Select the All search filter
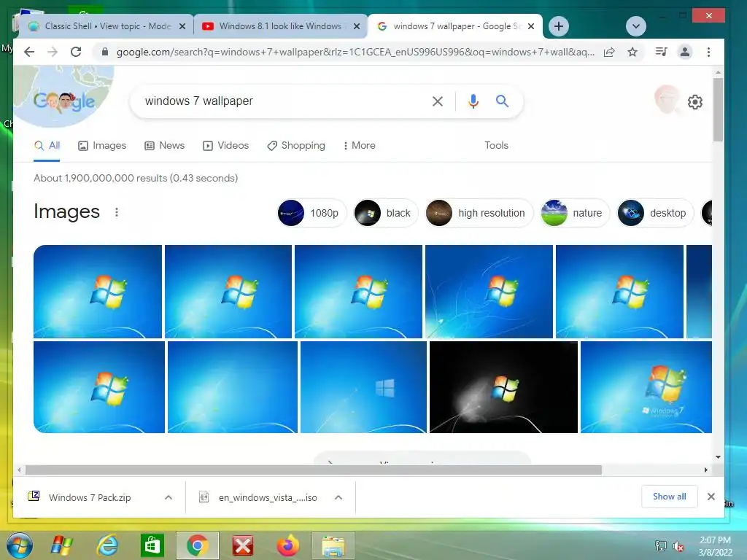The width and height of the screenshot is (747, 560). 47,146
